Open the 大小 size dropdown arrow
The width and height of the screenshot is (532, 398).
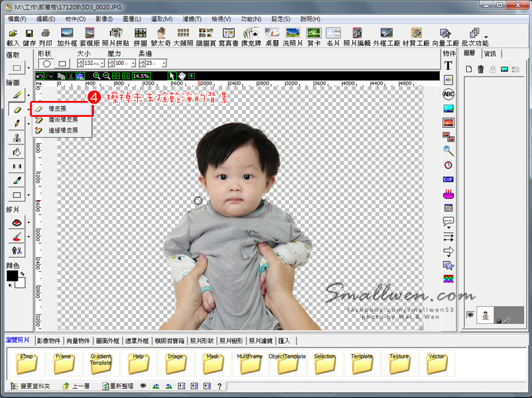pos(102,63)
